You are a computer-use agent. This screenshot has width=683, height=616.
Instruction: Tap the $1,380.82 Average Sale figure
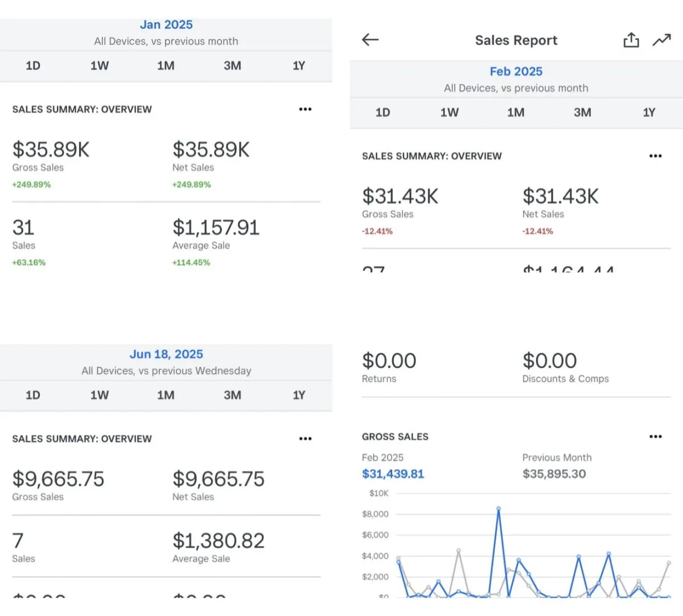pyautogui.click(x=219, y=540)
